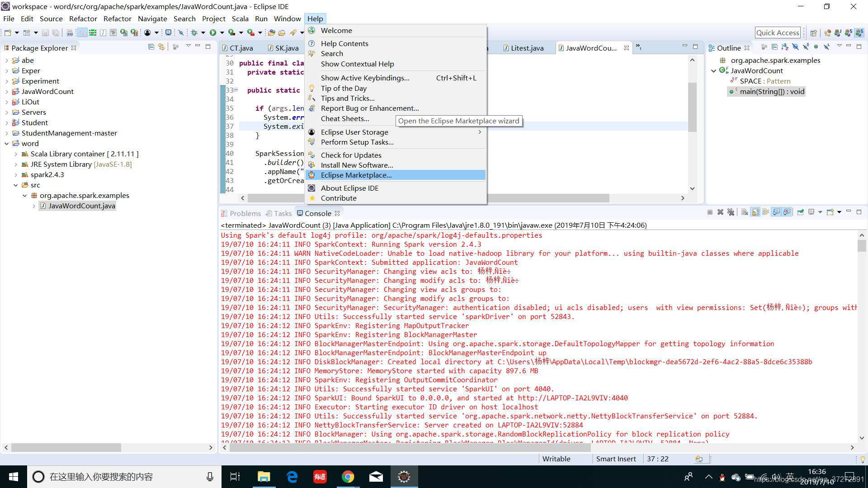Collapse the word project
Image resolution: width=868 pixels, height=488 pixels.
(x=6, y=144)
